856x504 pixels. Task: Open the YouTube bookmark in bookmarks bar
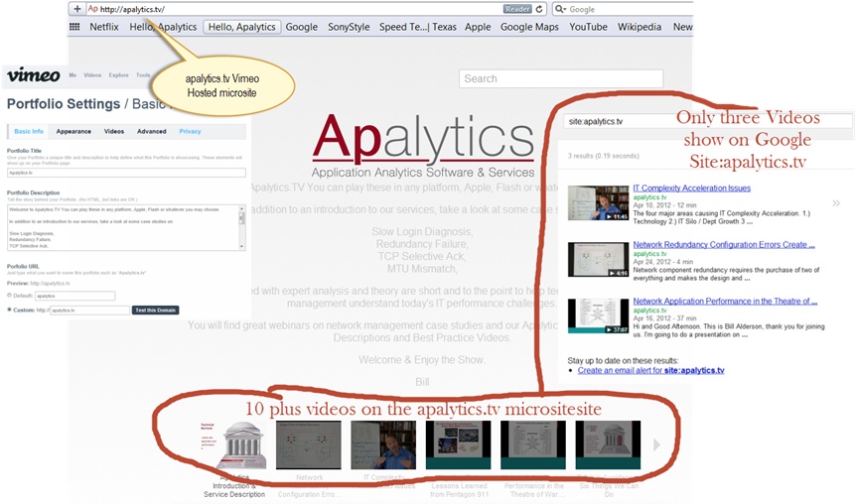[589, 27]
